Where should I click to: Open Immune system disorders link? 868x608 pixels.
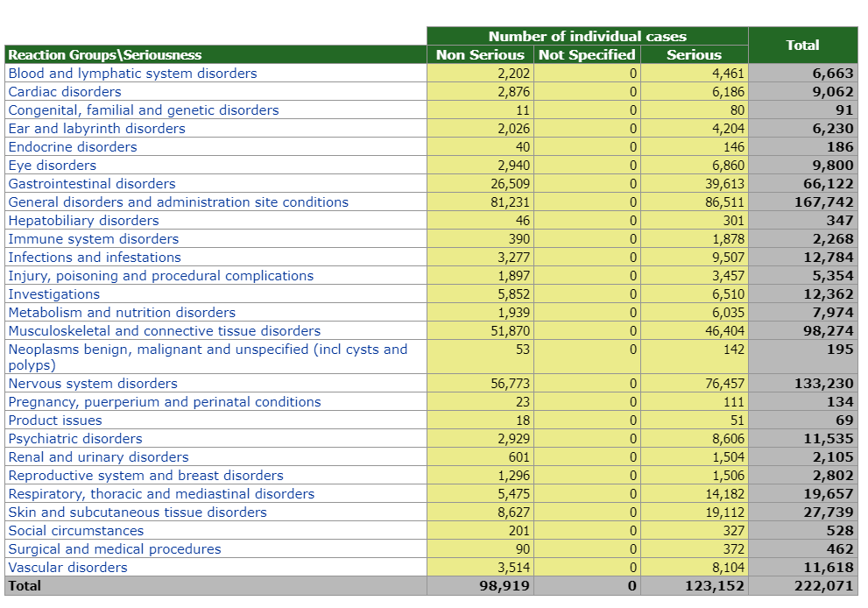pos(93,239)
